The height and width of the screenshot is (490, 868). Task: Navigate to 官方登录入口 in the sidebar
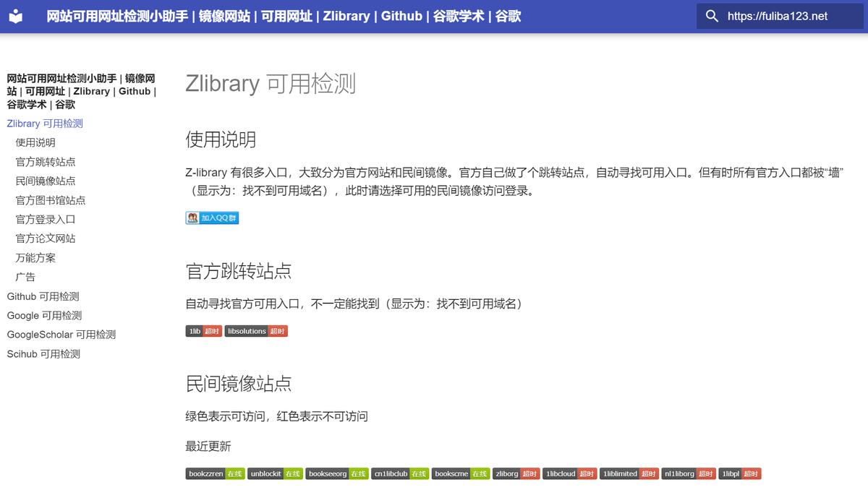[46, 219]
